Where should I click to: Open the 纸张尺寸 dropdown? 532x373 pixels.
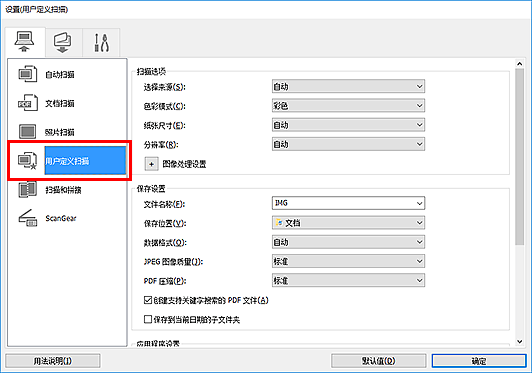click(348, 125)
